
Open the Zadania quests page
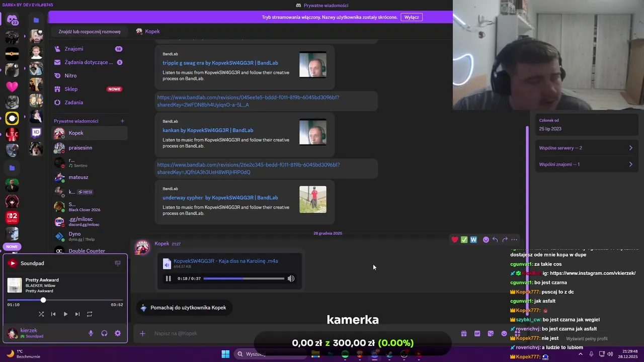tap(90, 103)
